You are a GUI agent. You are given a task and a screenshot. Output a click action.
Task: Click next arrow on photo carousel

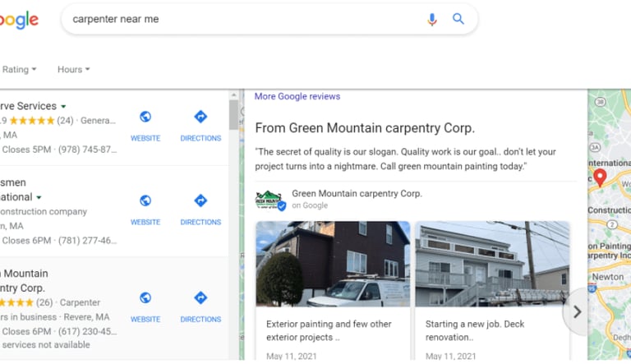pos(577,311)
